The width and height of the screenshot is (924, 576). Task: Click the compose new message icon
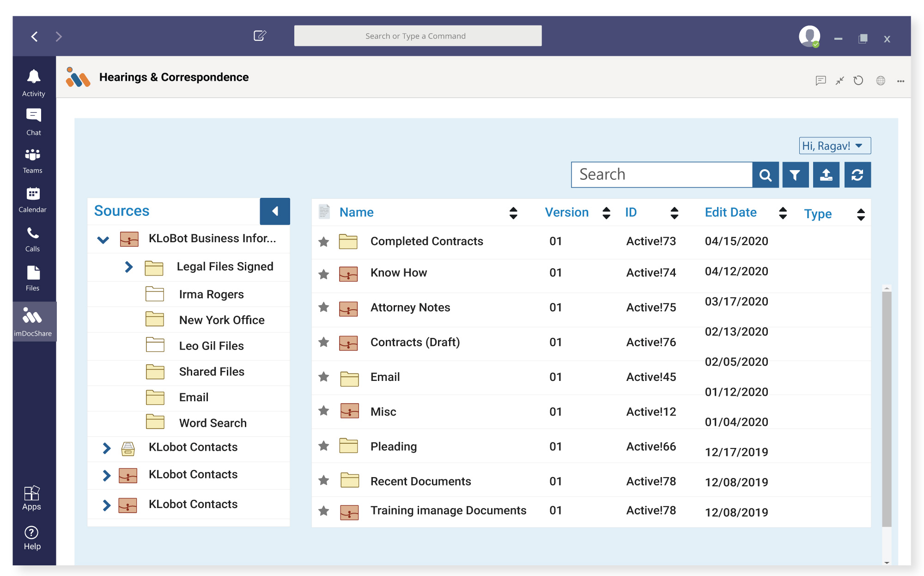[260, 36]
